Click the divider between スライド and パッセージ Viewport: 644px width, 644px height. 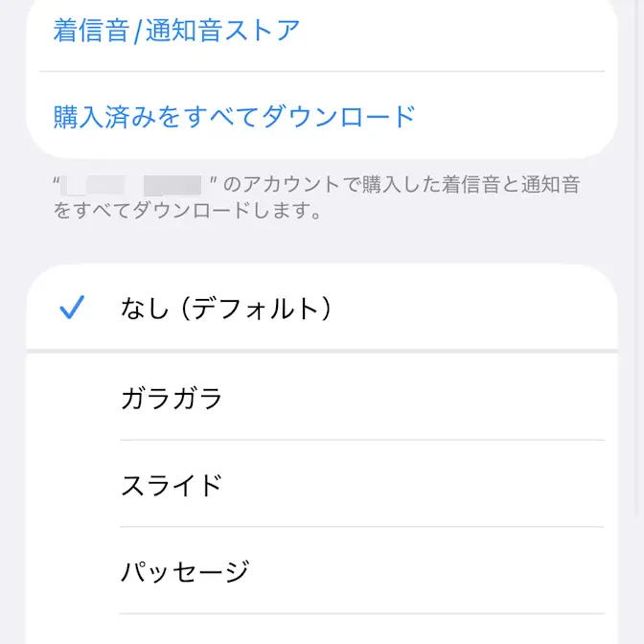point(362,527)
